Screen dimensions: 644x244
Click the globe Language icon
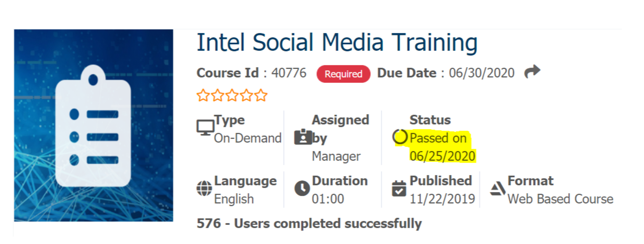(204, 188)
